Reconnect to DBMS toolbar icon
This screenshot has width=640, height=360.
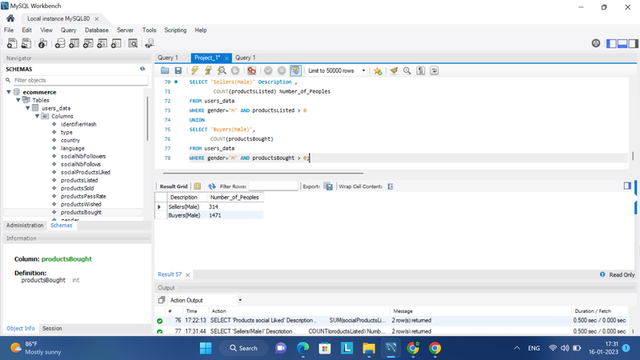pos(149,43)
